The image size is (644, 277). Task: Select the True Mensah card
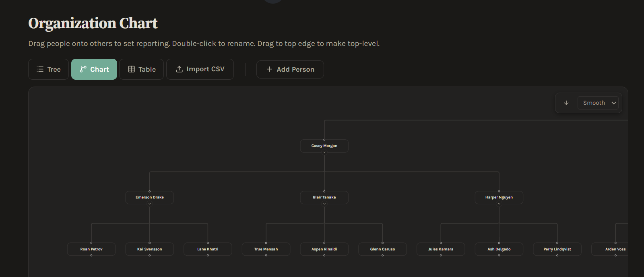click(266, 249)
